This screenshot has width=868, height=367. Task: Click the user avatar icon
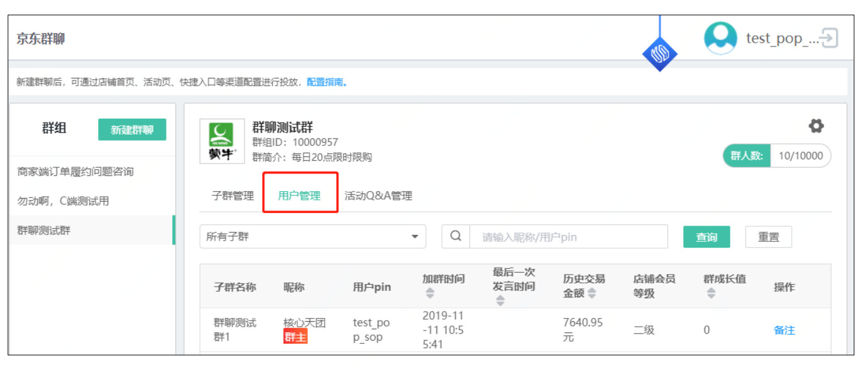tap(720, 38)
